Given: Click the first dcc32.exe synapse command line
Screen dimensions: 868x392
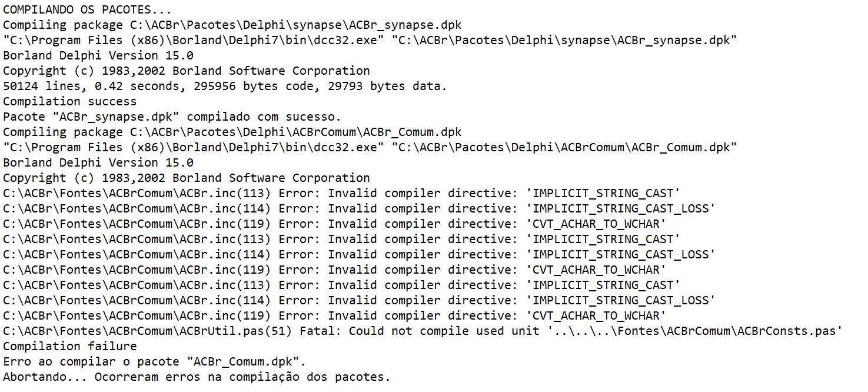Looking at the screenshot, I should coord(370,41).
